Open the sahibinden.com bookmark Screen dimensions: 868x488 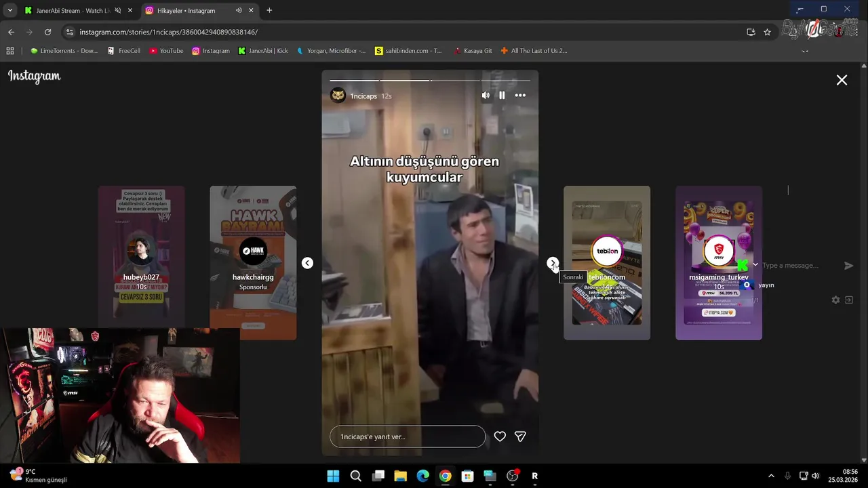click(408, 51)
